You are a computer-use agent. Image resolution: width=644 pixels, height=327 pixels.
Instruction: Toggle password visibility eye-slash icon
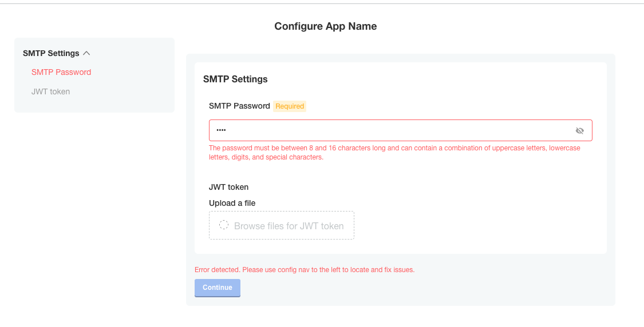click(579, 131)
